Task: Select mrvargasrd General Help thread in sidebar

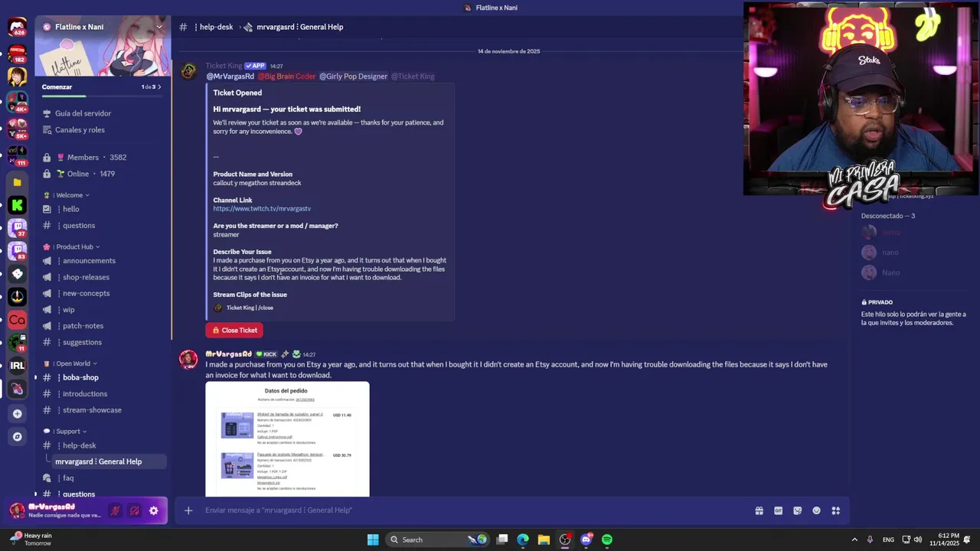Action: pyautogui.click(x=108, y=461)
